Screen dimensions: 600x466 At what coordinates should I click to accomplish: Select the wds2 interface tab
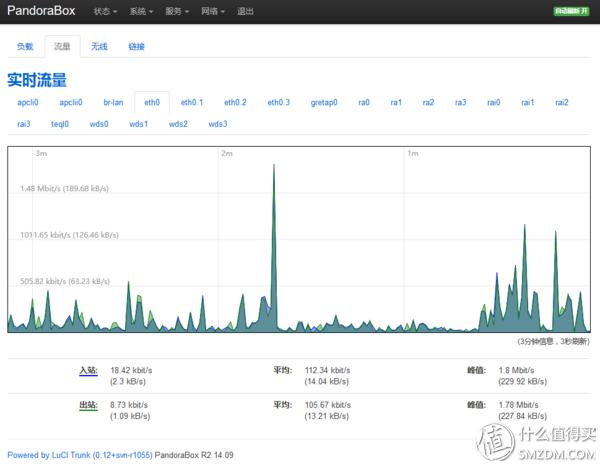click(178, 124)
